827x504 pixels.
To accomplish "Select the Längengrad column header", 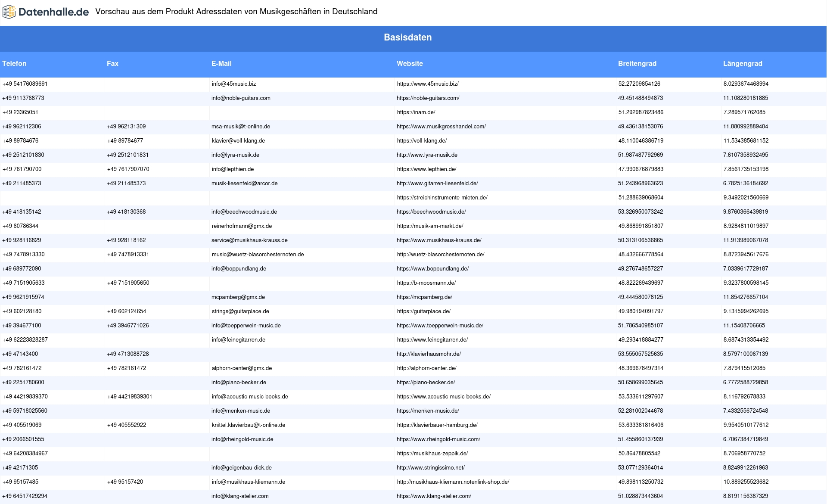I will 743,63.
